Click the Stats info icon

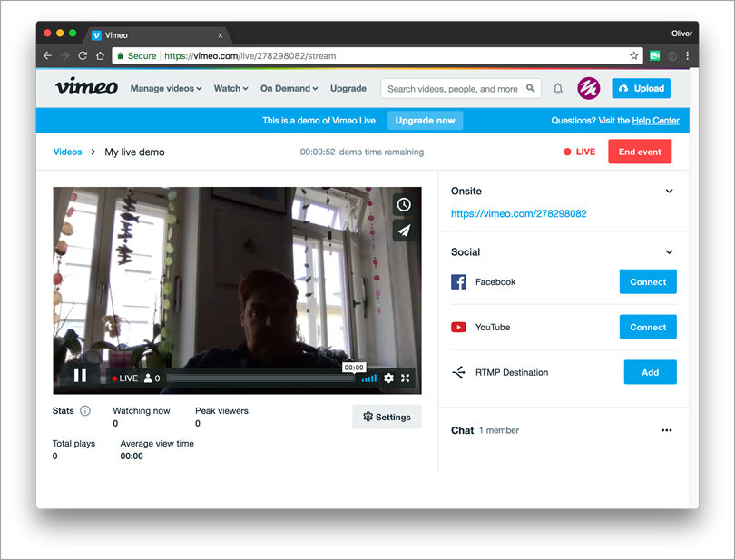[x=85, y=411]
